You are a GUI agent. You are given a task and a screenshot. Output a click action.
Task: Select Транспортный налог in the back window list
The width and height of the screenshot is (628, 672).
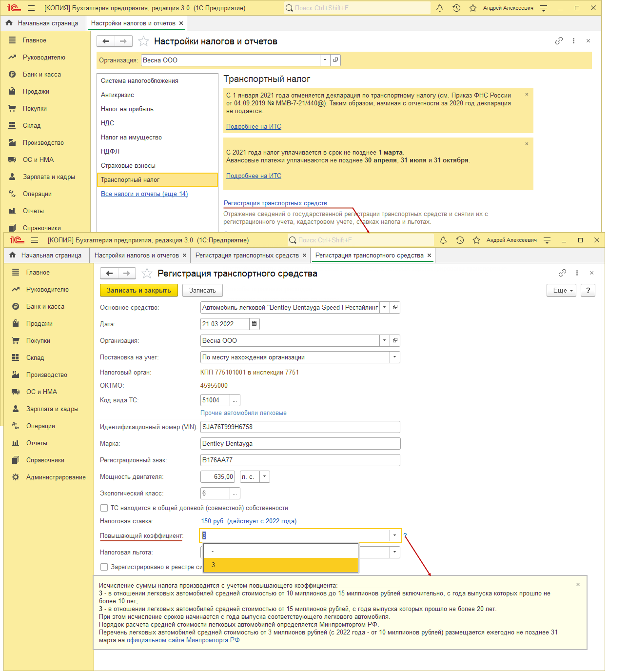(x=157, y=179)
